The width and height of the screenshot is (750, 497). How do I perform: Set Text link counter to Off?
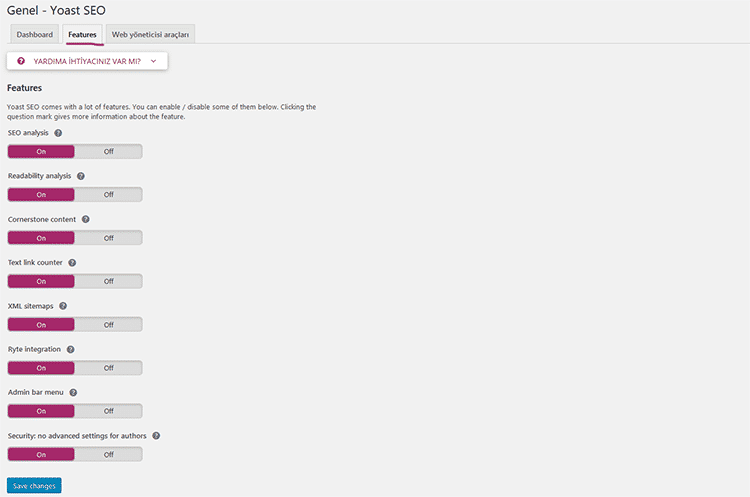(x=109, y=281)
